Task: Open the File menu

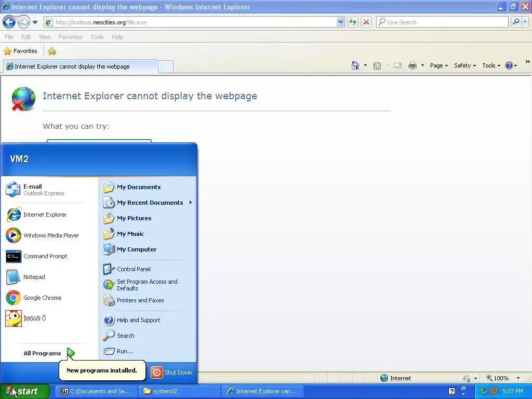Action: point(9,37)
